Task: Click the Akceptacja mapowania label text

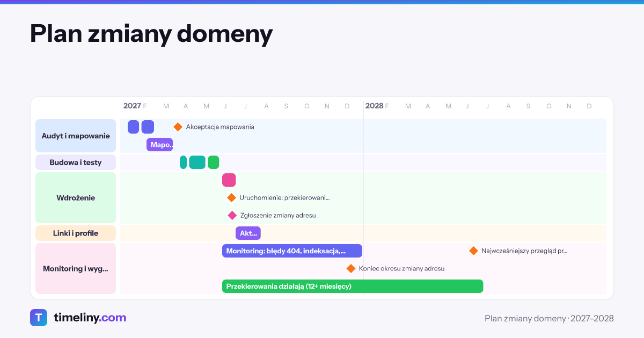Action: [x=220, y=127]
